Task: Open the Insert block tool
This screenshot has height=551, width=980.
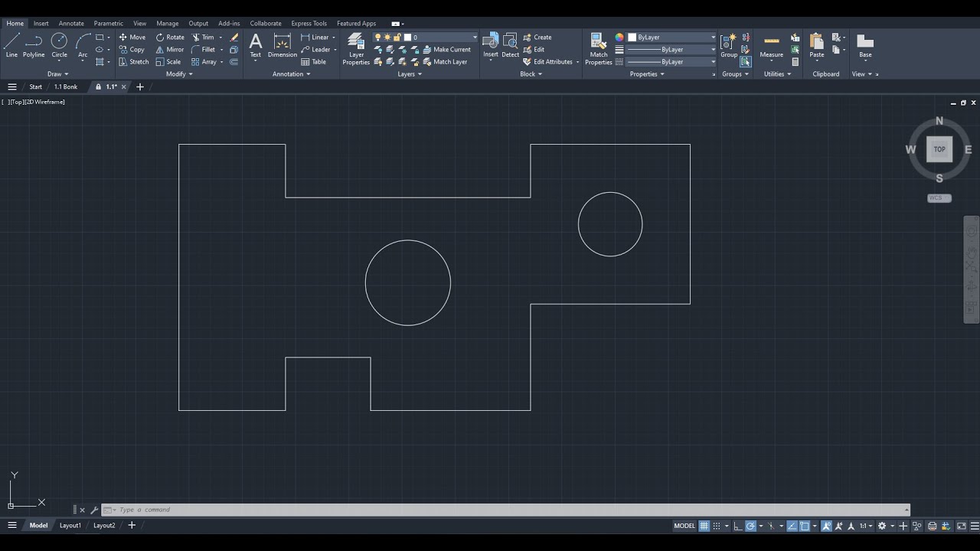Action: click(x=491, y=45)
